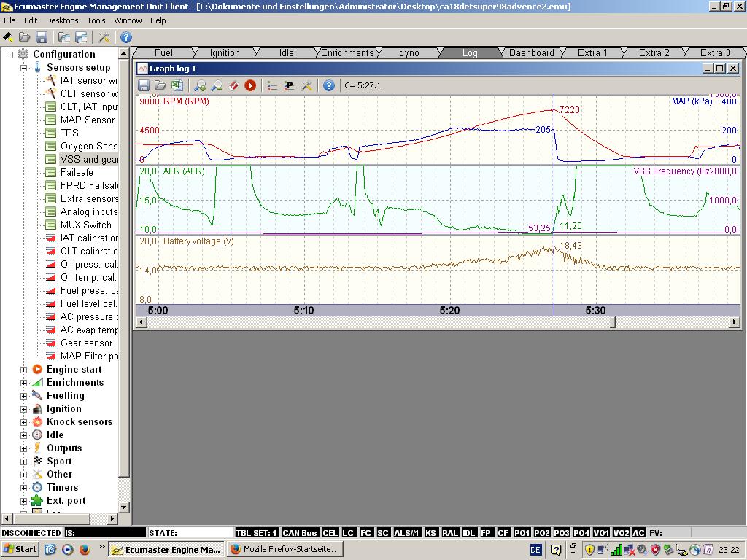The image size is (747, 560).
Task: Open graph log help icon
Action: [329, 85]
